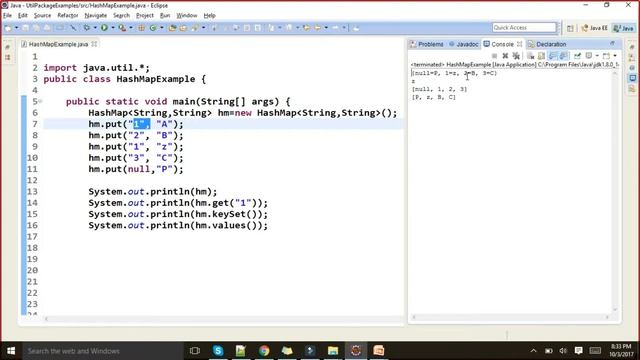Switch to the Problems tab

point(427,44)
